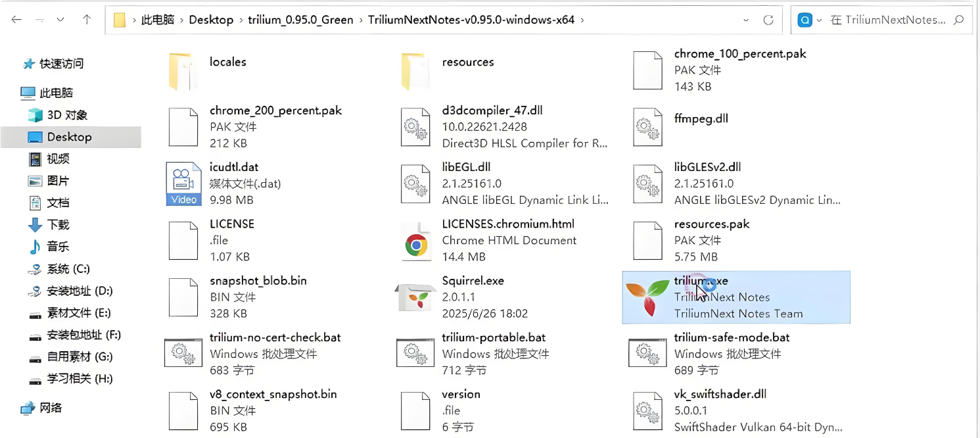Click the forward navigation arrow
This screenshot has width=980, height=438.
[x=39, y=20]
